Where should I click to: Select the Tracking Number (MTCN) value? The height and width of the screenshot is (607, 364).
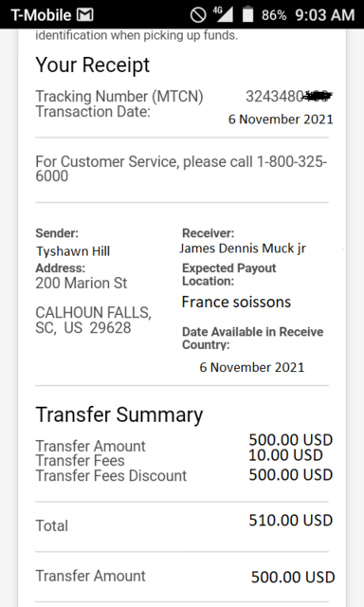pyautogui.click(x=289, y=97)
